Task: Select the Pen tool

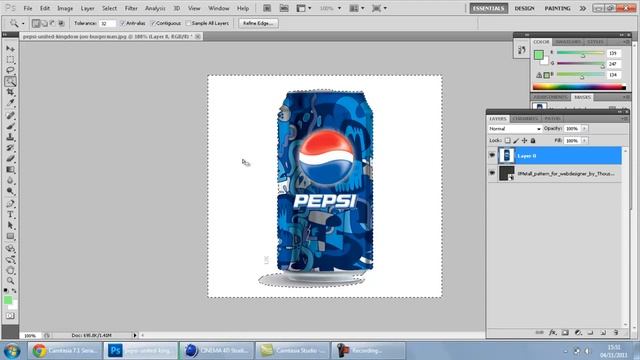Action: [x=10, y=204]
